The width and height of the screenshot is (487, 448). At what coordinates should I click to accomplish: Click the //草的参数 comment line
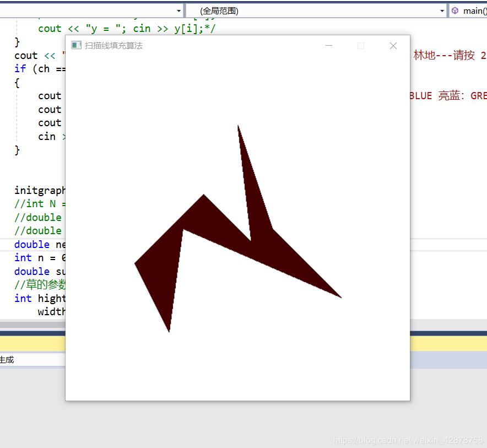pyautogui.click(x=40, y=285)
